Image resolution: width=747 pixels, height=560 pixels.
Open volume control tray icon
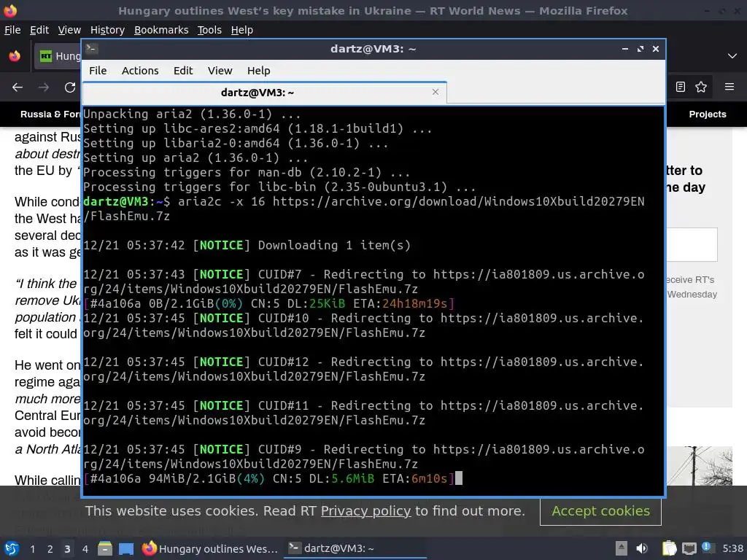(642, 548)
